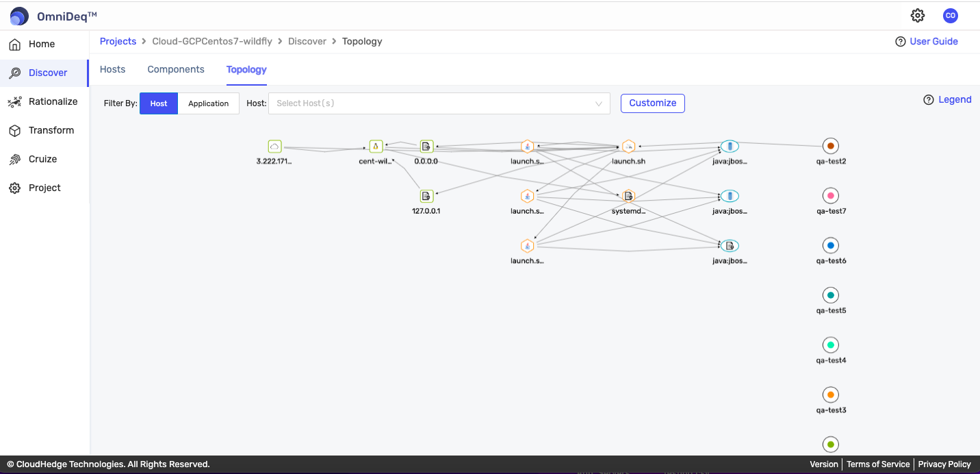The image size is (980, 474).
Task: Click java:jbos... node beside qa-test2
Action: pos(730,146)
